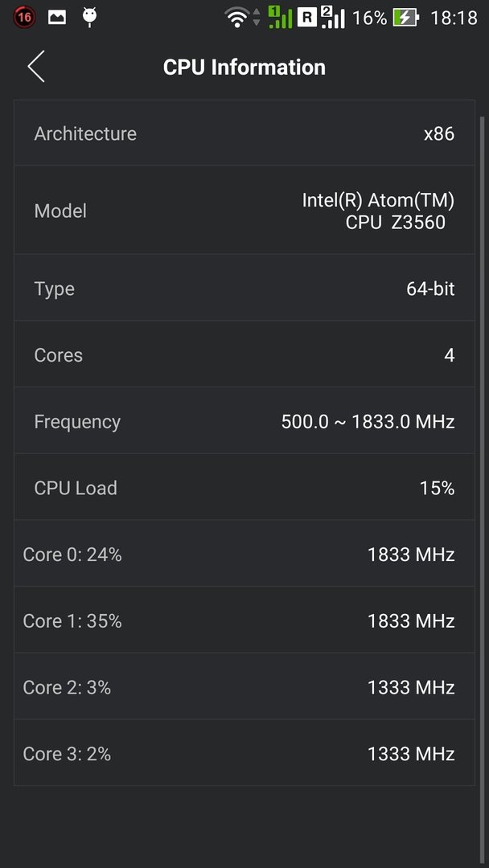Tap the picture notification icon in status bar
489x868 pixels.
[57, 17]
